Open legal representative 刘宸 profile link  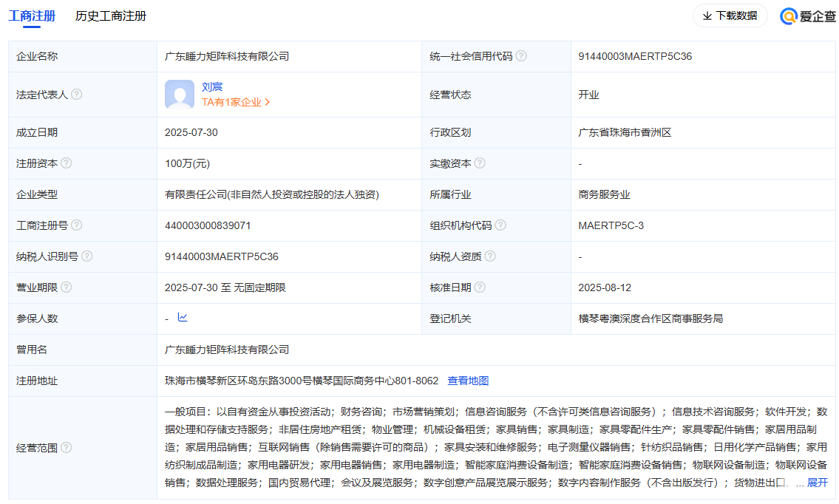[212, 87]
